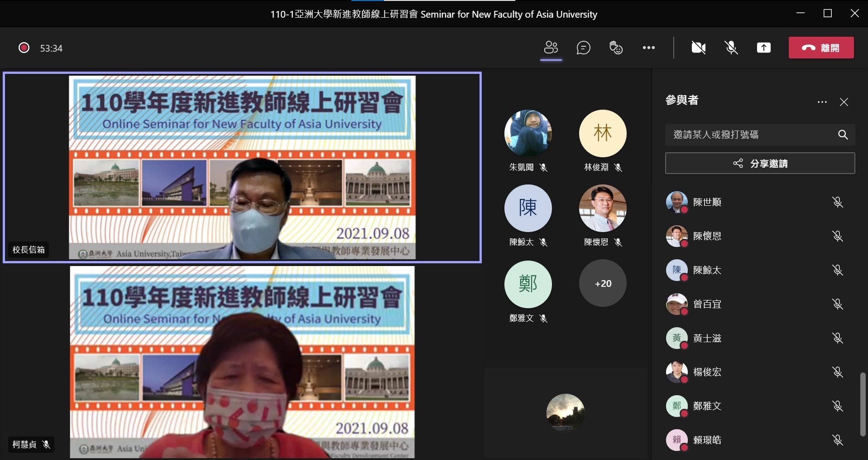Click 陳世順 avatar in participants list
This screenshot has width=868, height=460.
click(677, 202)
